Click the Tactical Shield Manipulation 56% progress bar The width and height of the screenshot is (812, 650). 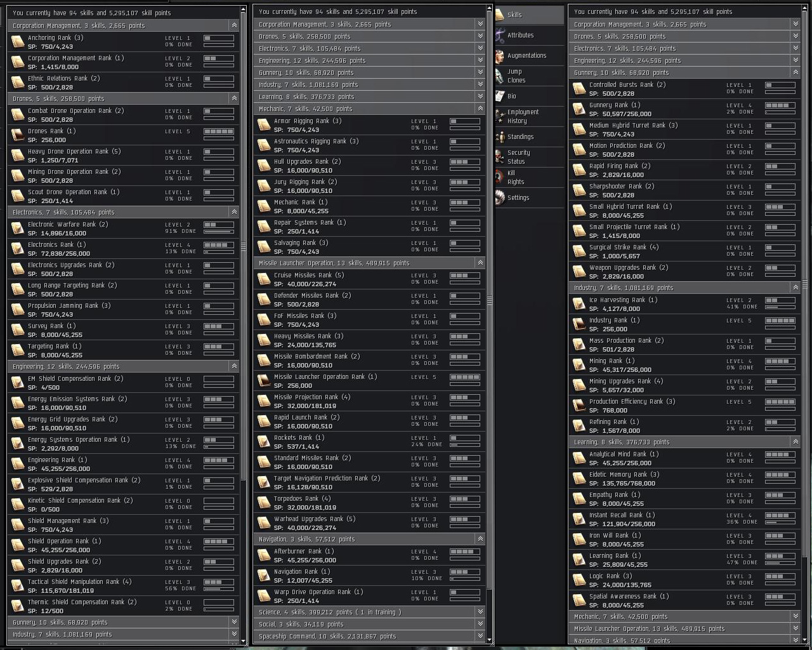click(219, 589)
